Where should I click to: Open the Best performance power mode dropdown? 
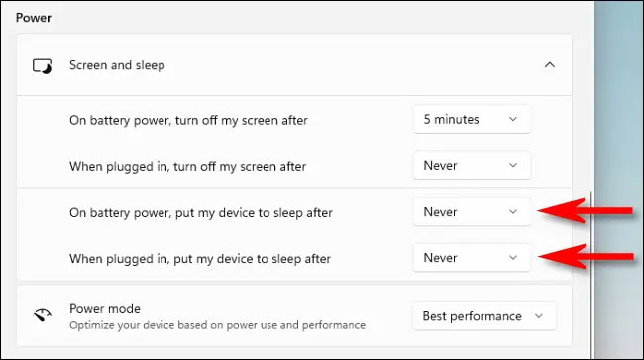[483, 316]
